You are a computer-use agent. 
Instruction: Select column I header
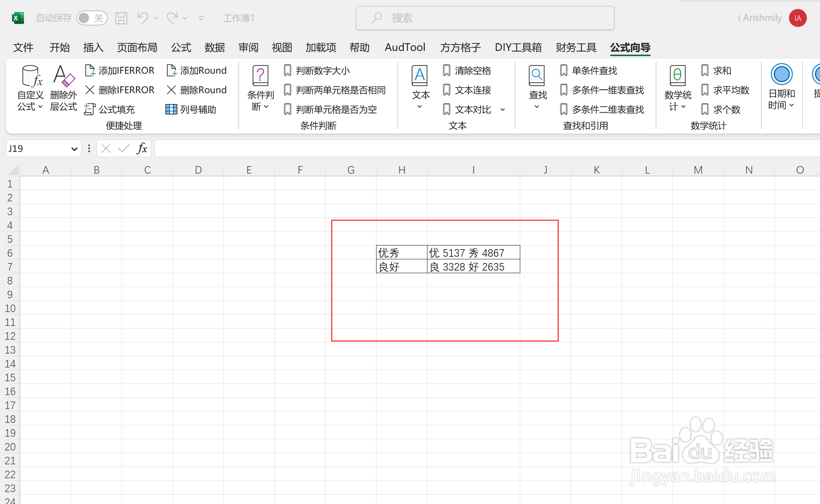pyautogui.click(x=473, y=170)
